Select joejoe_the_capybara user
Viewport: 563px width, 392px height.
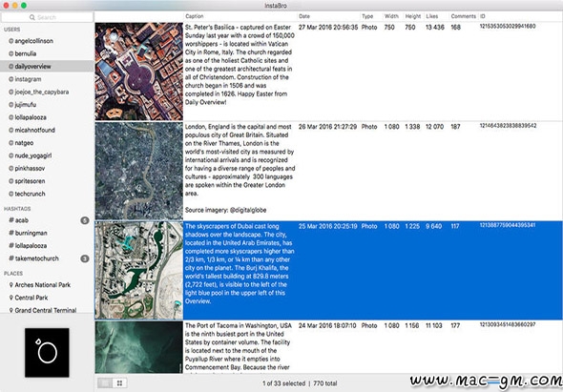[x=42, y=92]
